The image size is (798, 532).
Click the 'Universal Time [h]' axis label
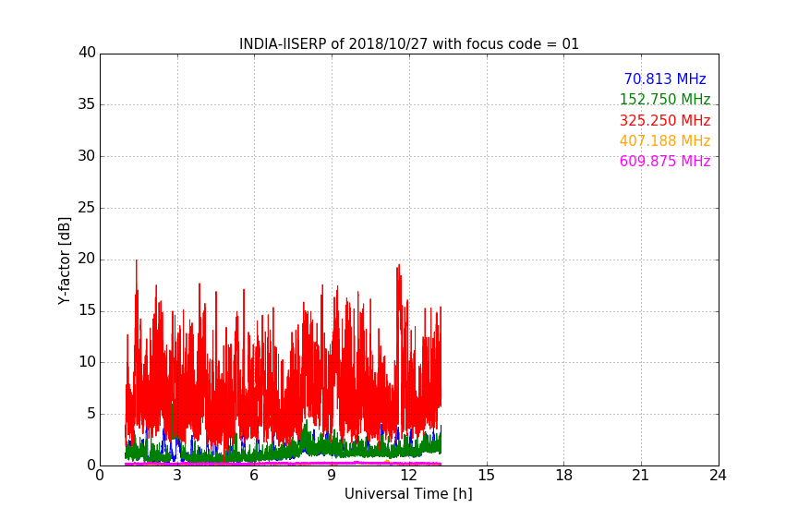pos(408,494)
